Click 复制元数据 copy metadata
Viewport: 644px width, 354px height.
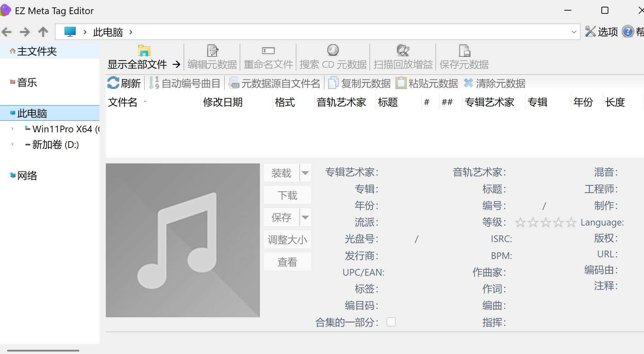pos(359,83)
